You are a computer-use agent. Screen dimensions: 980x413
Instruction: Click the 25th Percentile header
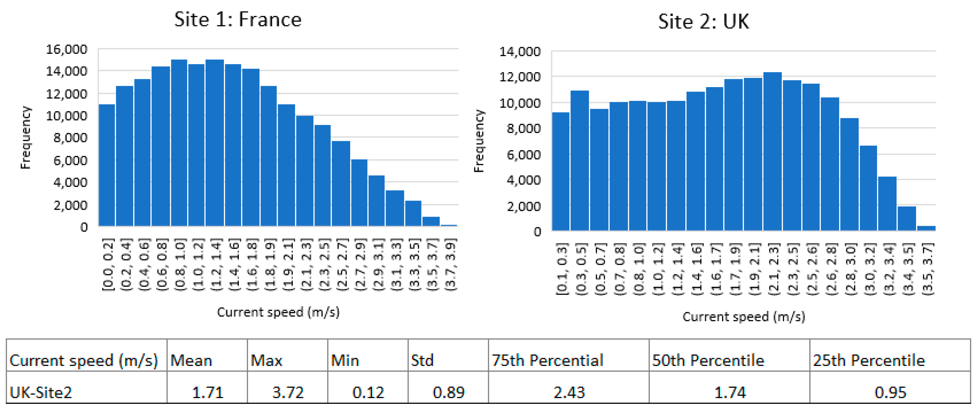(x=869, y=360)
